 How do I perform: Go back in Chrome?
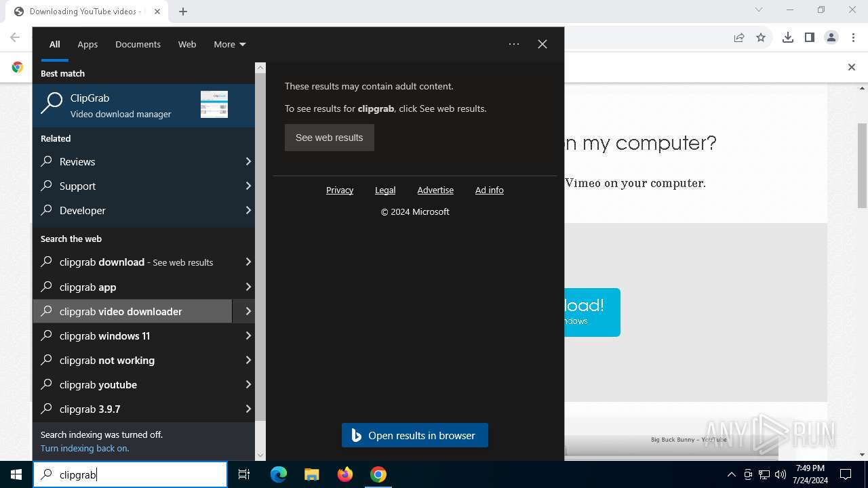coord(15,37)
